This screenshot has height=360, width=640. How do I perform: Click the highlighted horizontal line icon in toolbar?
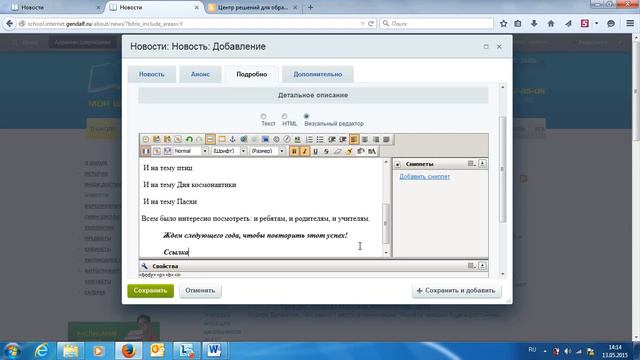(210, 140)
